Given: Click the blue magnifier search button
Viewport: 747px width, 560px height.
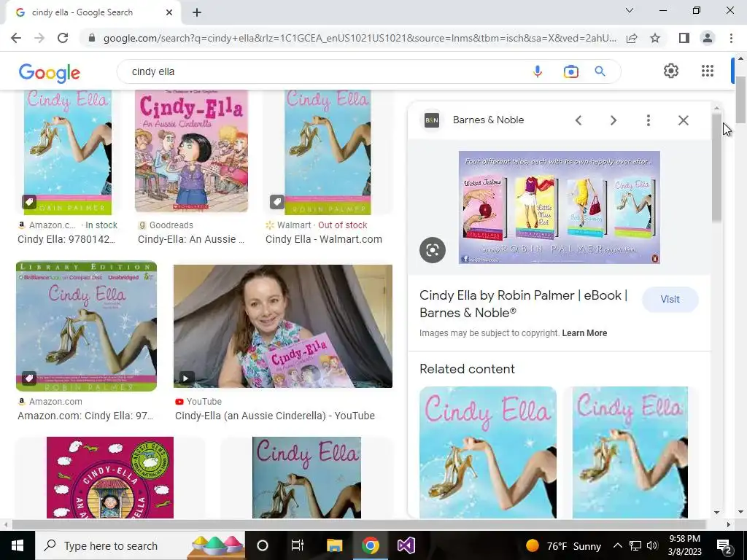Looking at the screenshot, I should coord(600,71).
